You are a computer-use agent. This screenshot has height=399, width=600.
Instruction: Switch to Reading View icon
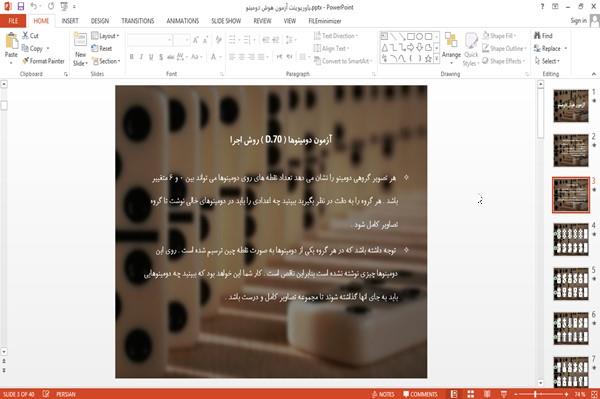pos(487,394)
